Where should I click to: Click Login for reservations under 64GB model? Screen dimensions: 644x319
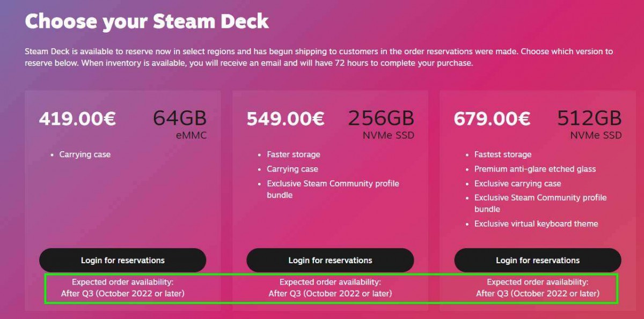pos(122,261)
